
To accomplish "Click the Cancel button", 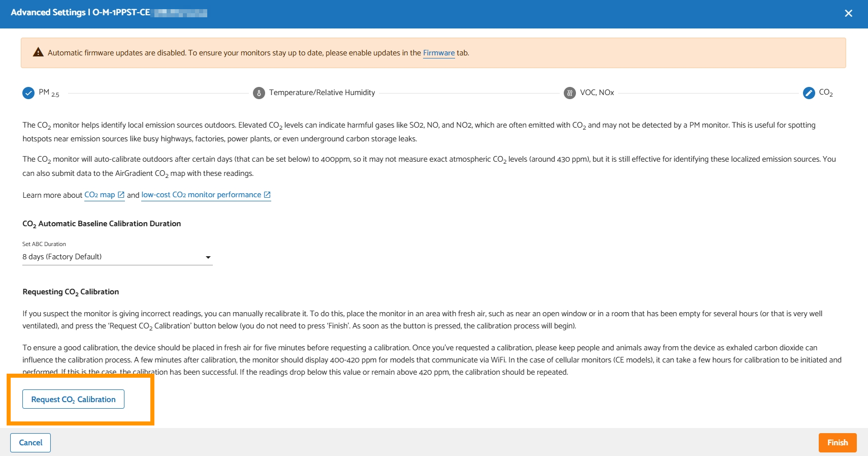I will (30, 442).
